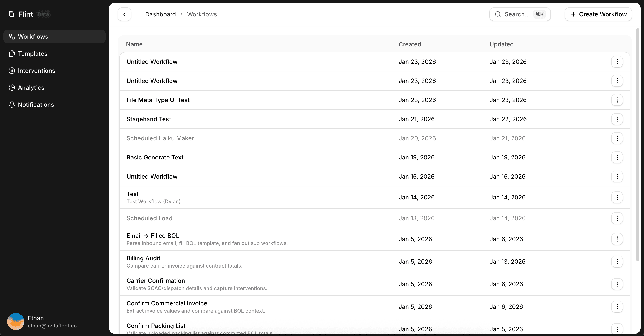Open the Carrier Confirmation workflow
644x336 pixels.
click(155, 280)
